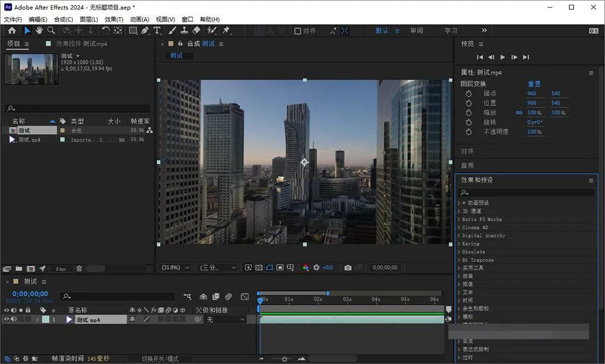The height and width of the screenshot is (364, 605).
Task: Hide the 测试.mp4 layer with eye toggle
Action: (7, 320)
